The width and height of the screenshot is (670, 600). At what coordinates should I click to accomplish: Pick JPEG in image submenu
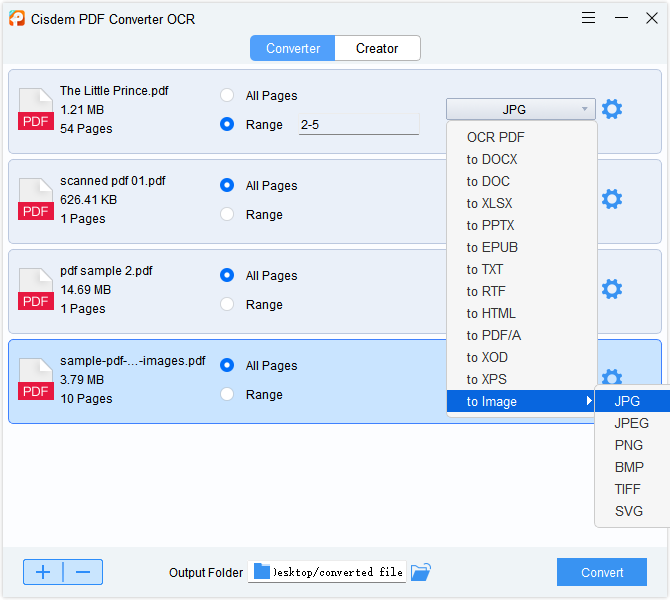coord(632,423)
